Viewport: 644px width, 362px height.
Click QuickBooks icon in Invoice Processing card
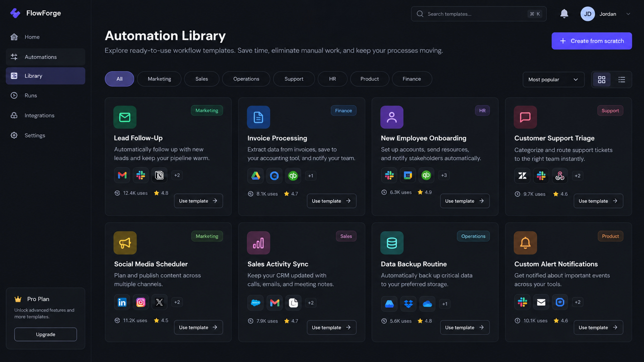pyautogui.click(x=293, y=176)
